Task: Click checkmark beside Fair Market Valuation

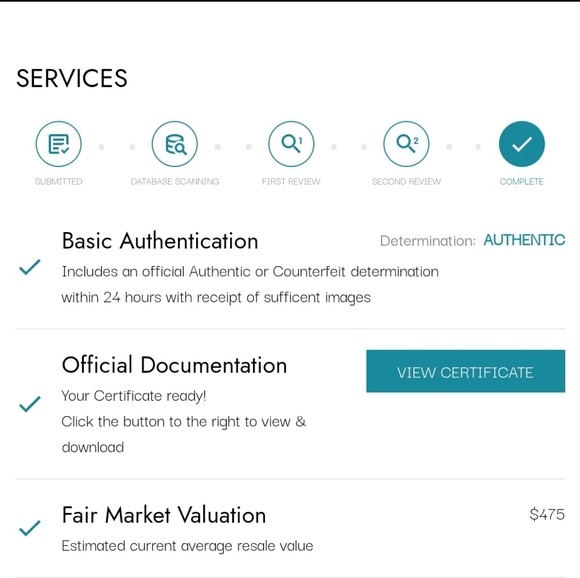Action: [x=30, y=528]
